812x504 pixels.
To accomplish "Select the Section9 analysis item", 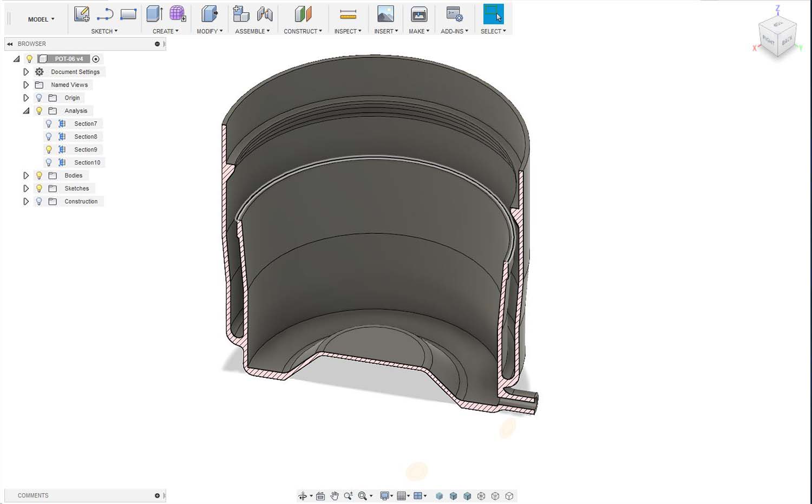I will [86, 149].
